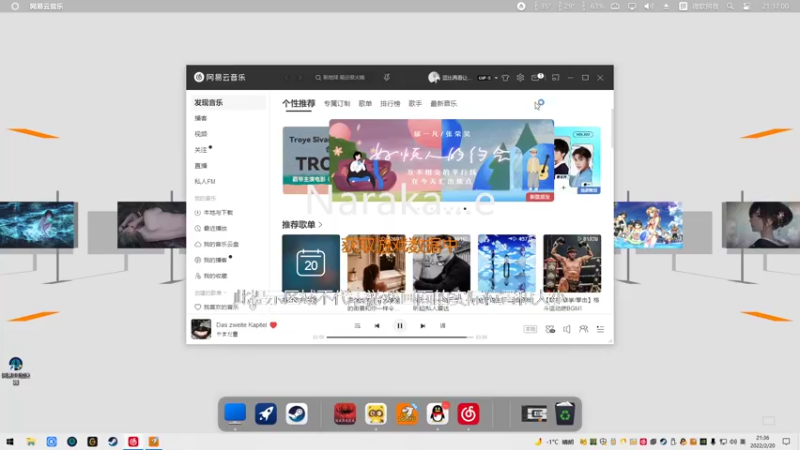Open Naraka game icon in the dock

click(345, 414)
